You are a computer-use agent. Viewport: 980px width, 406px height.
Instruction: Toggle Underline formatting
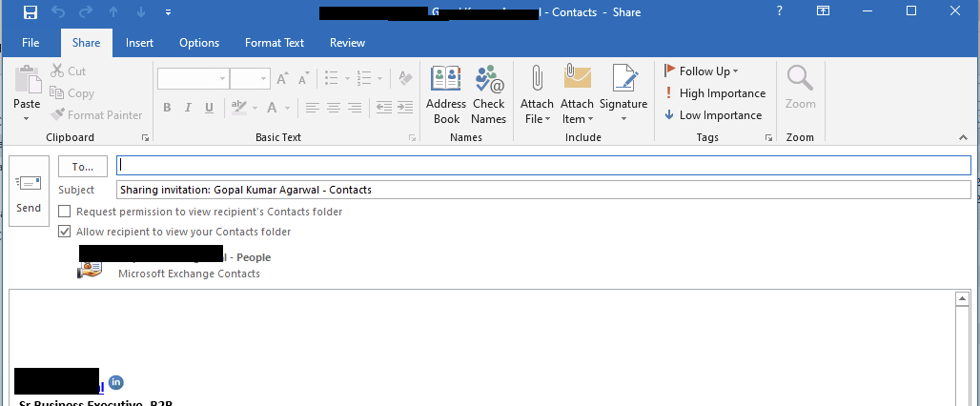pyautogui.click(x=210, y=108)
